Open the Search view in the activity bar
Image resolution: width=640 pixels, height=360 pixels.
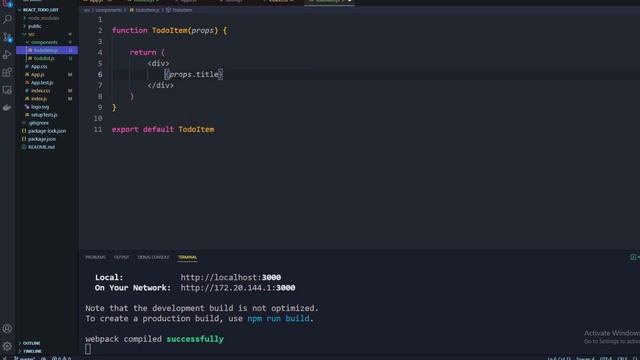coord(7,19)
